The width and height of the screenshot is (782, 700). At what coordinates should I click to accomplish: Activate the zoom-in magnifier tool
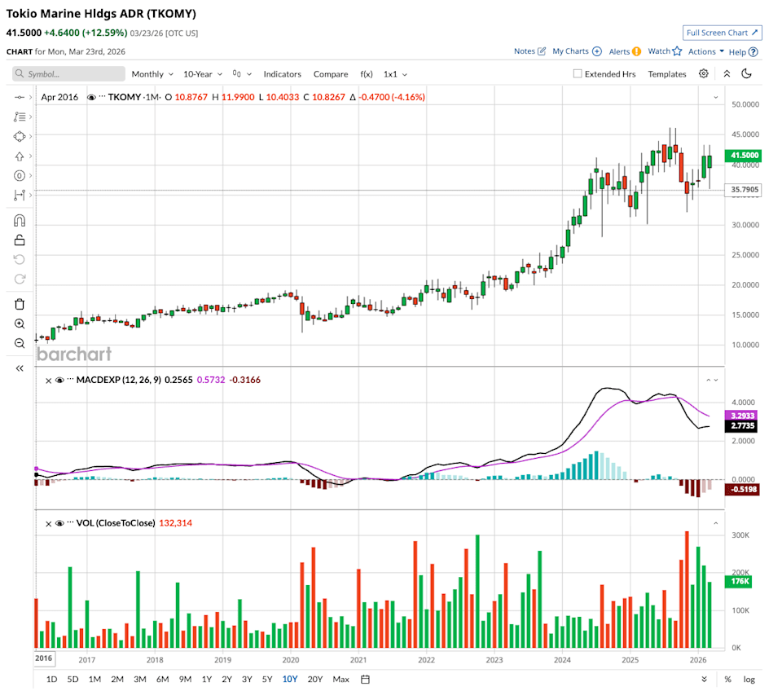pyautogui.click(x=20, y=324)
